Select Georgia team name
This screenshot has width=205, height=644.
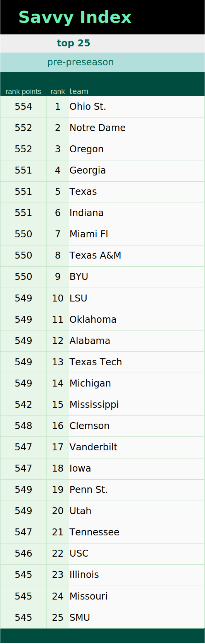[x=88, y=170]
